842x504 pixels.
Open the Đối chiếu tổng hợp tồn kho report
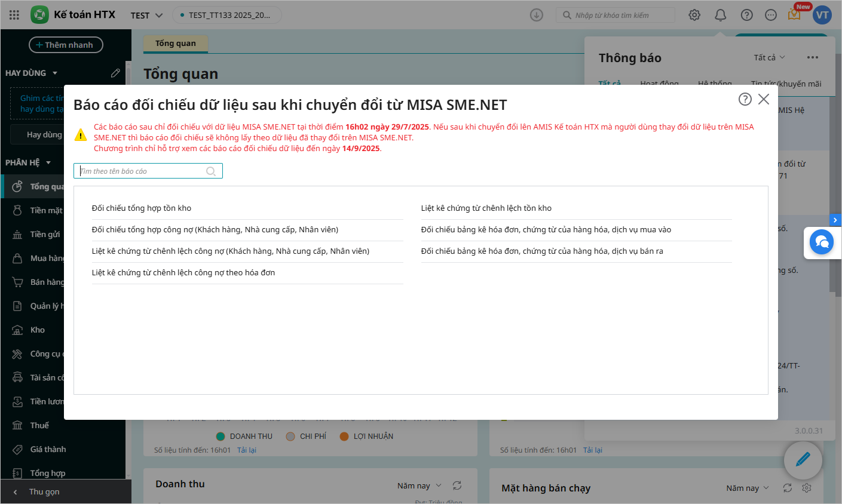click(x=142, y=208)
